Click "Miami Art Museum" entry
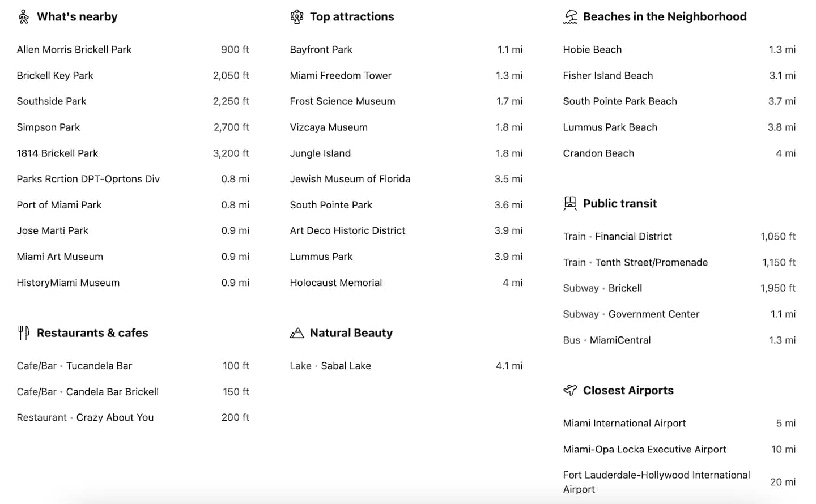 pyautogui.click(x=60, y=257)
